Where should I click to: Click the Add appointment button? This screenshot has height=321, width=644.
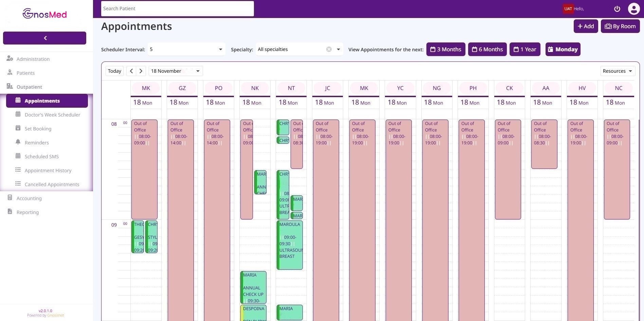[586, 26]
